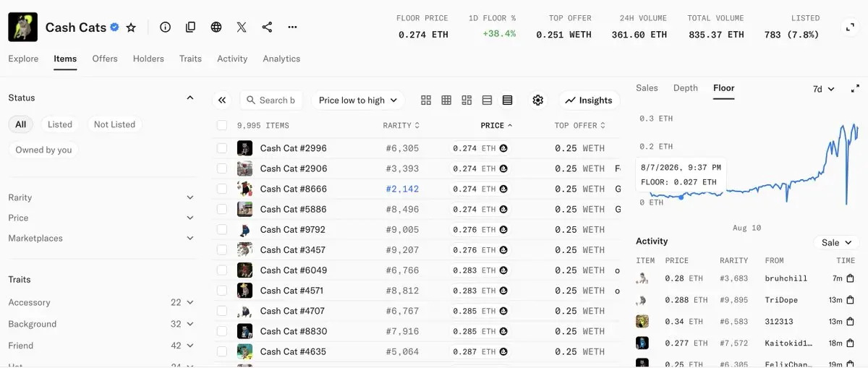The image size is (868, 368).
Task: Click marketplace icon for Cash Cat #9792
Action: click(x=503, y=229)
